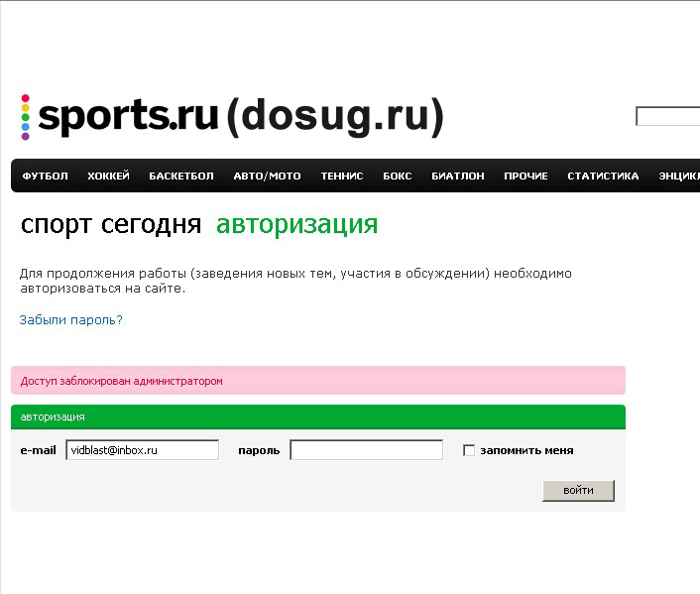Click the Для продолжения работы paragraph
This screenshot has width=700, height=594.
tap(295, 281)
